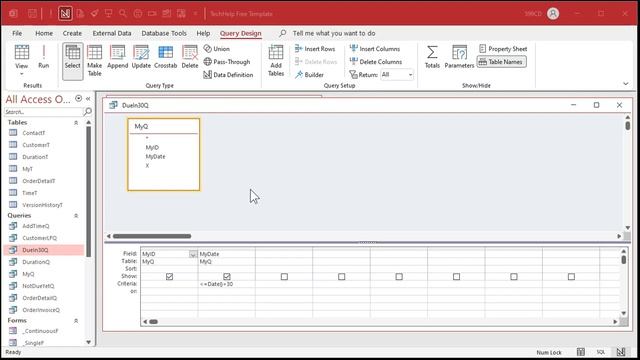Click the upper pane horizontal scrollbar thumb
Viewport: 640px width, 360px height.
[x=152, y=236]
